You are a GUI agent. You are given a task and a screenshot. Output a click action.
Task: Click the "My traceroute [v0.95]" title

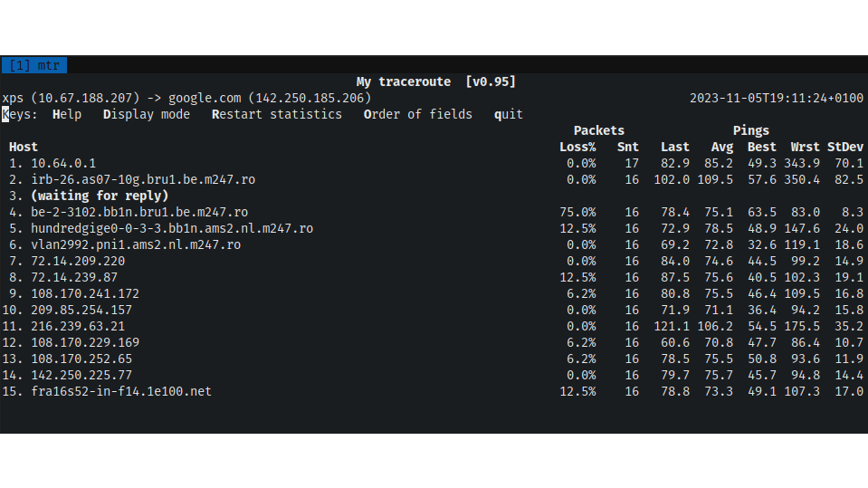pos(436,81)
